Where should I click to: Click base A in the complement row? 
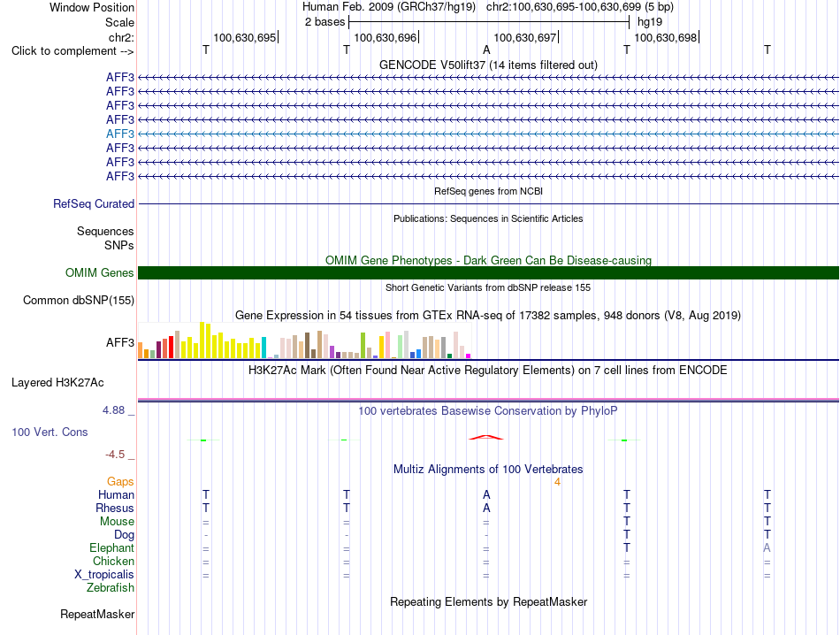pyautogui.click(x=486, y=50)
